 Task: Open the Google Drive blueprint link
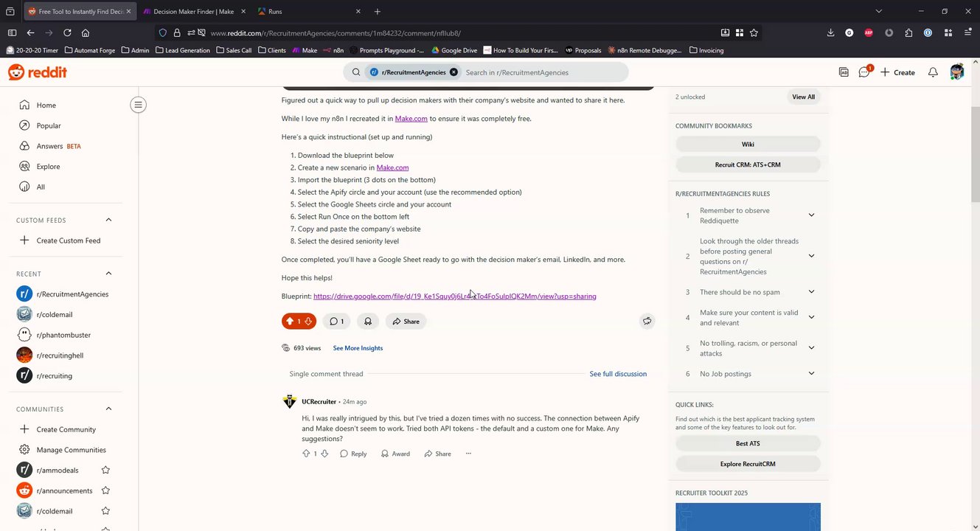pos(455,296)
